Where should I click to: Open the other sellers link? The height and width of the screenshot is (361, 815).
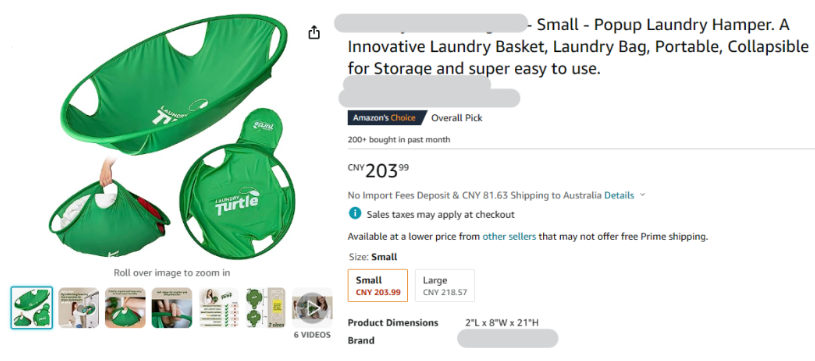(x=509, y=237)
